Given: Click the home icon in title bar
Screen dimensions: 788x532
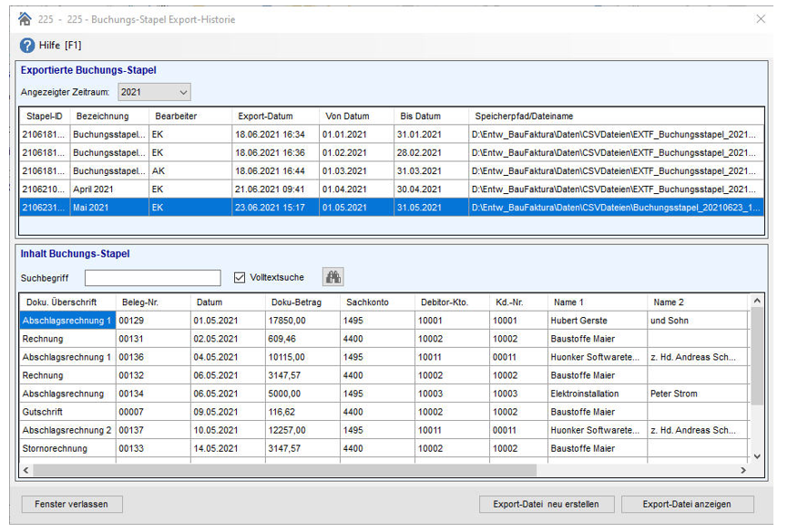Looking at the screenshot, I should 25,18.
